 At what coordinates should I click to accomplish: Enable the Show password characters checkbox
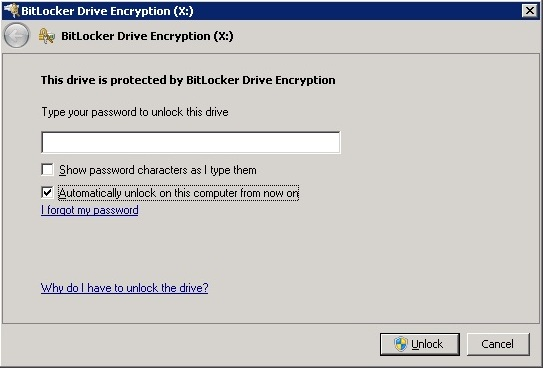[x=47, y=170]
